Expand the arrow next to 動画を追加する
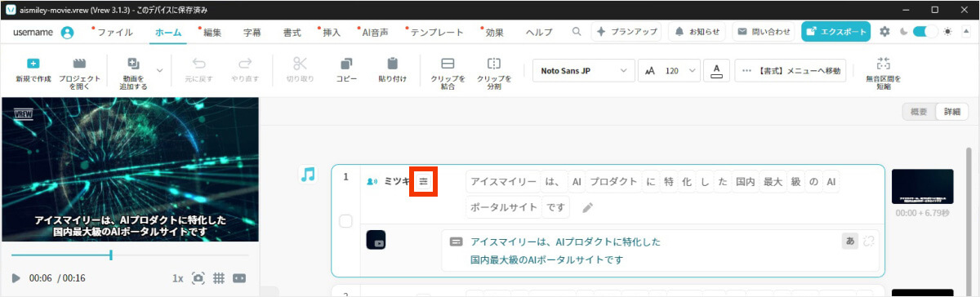This screenshot has height=297, width=980. (159, 70)
